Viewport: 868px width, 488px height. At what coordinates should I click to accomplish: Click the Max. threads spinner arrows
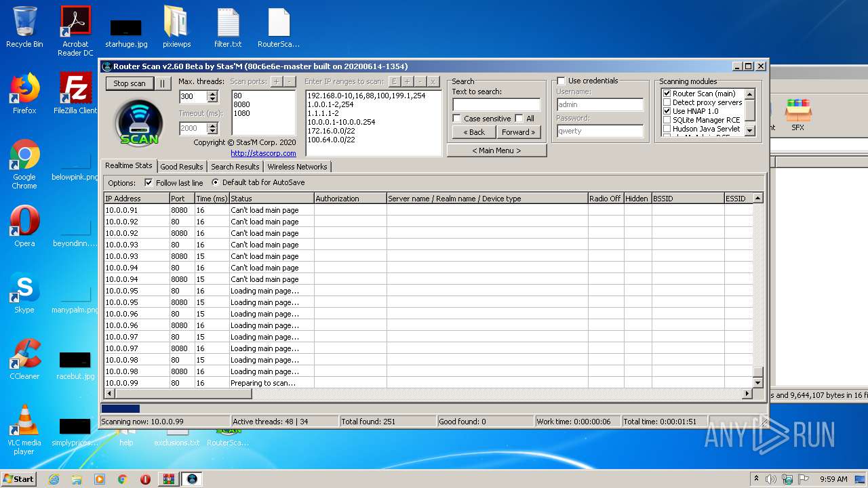tap(212, 97)
